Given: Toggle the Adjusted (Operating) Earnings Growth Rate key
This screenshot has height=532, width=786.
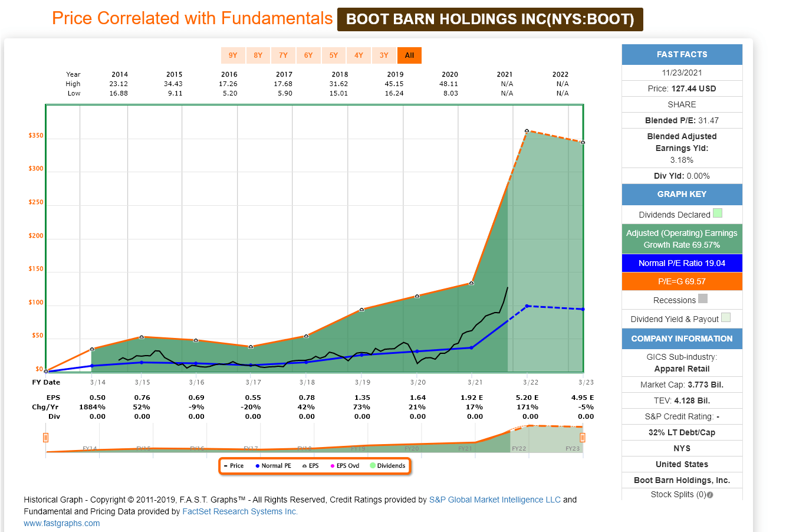Looking at the screenshot, I should pos(682,239).
